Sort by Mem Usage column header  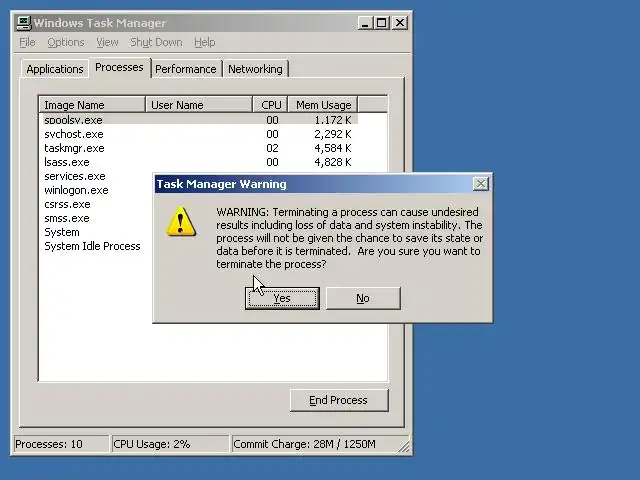323,105
